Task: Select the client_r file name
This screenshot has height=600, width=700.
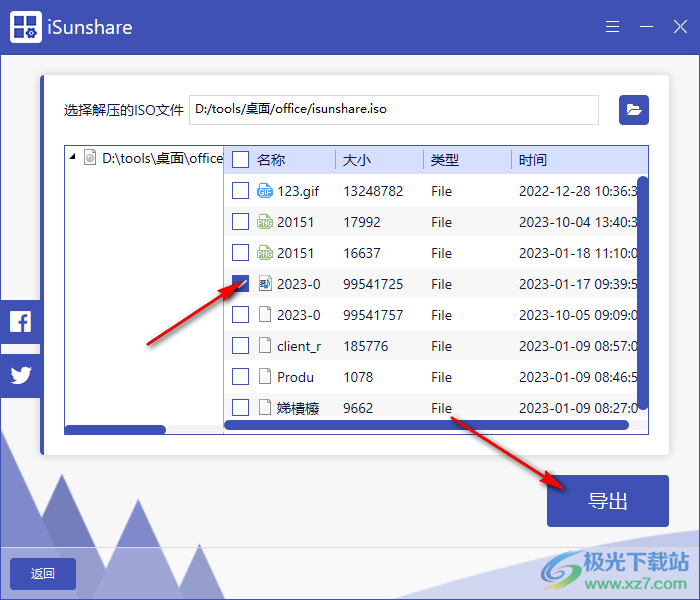Action: [x=299, y=346]
